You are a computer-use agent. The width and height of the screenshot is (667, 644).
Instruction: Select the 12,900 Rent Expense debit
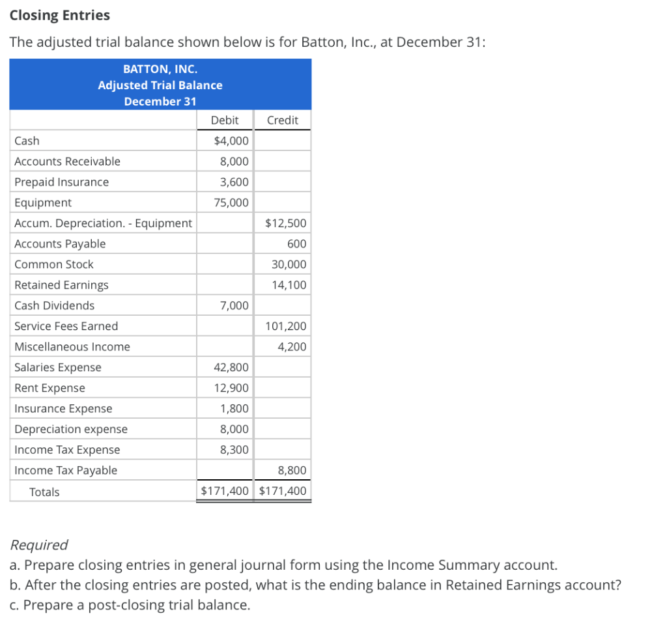[231, 388]
